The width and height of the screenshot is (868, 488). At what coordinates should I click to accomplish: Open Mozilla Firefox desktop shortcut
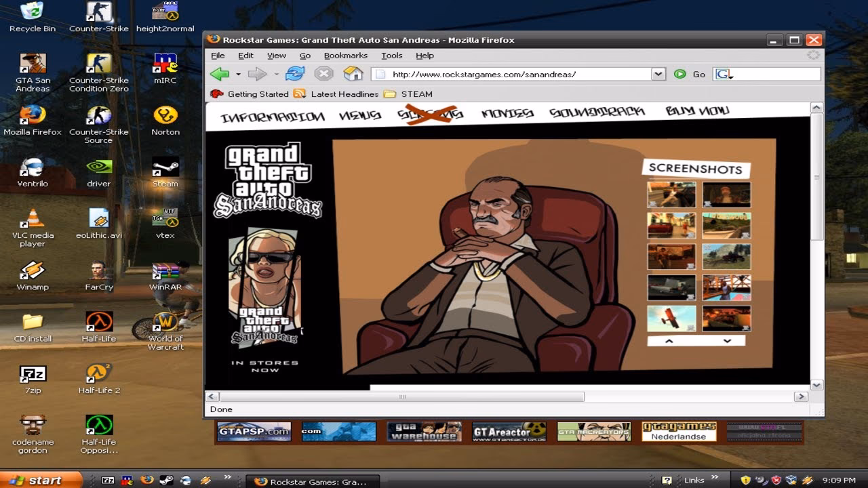click(x=33, y=120)
